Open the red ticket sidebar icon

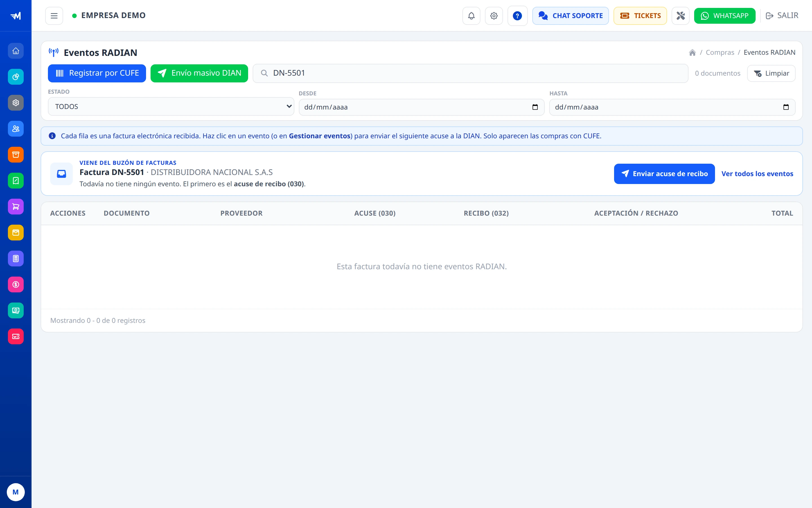(x=16, y=336)
